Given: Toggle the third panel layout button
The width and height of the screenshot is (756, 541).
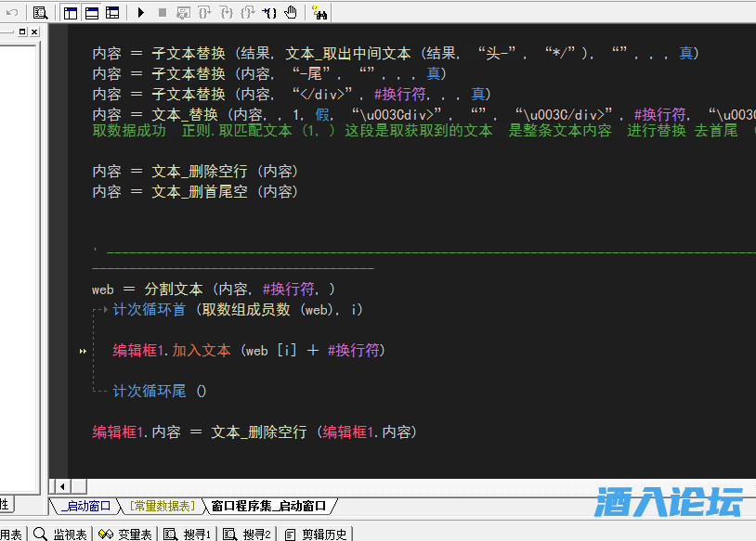Looking at the screenshot, I should (112, 12).
